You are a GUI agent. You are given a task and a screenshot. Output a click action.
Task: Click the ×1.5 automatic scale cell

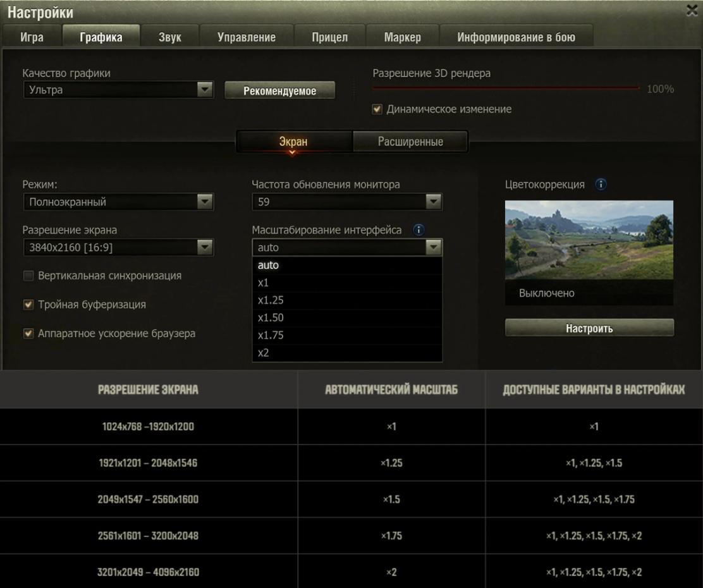pyautogui.click(x=391, y=499)
